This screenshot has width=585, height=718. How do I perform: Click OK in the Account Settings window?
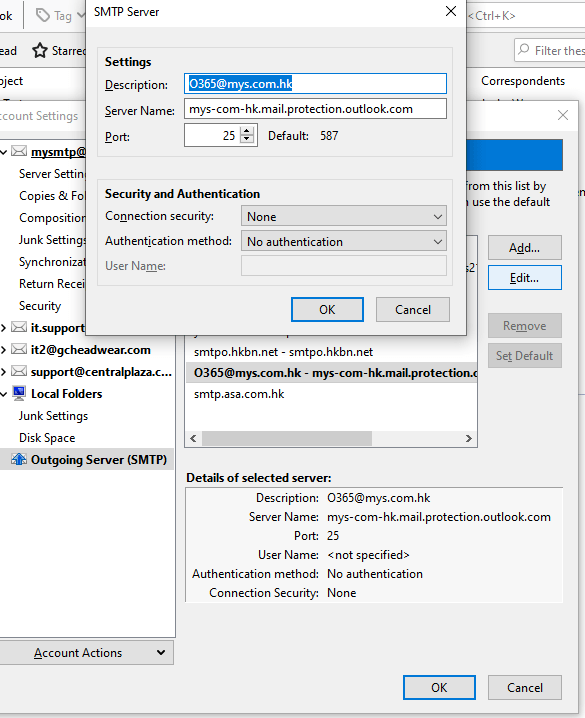(439, 687)
